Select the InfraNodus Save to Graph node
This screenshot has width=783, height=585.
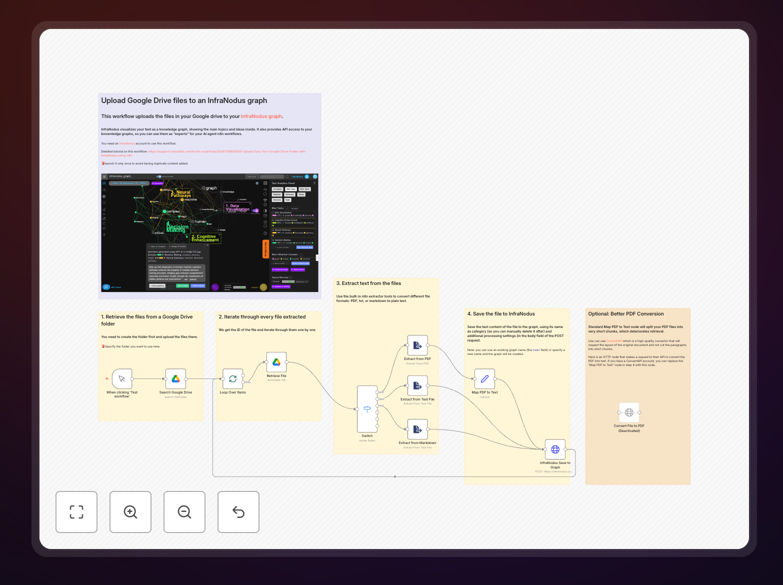(x=555, y=449)
